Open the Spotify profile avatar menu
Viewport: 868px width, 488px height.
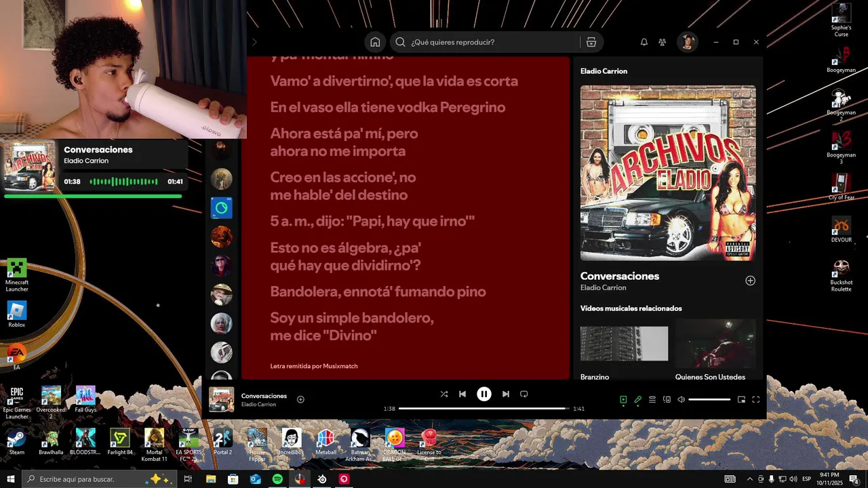(688, 42)
